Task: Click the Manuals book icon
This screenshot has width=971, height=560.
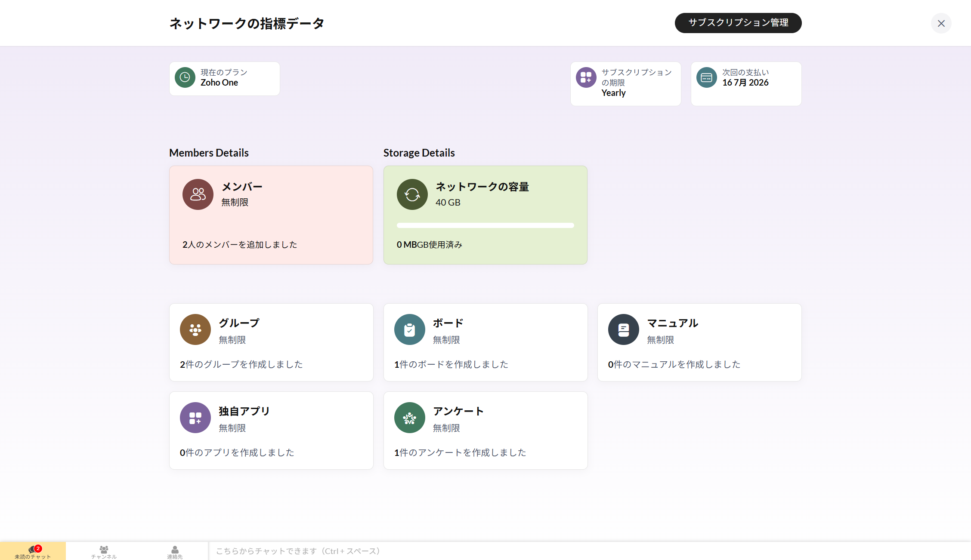Action: (x=623, y=329)
